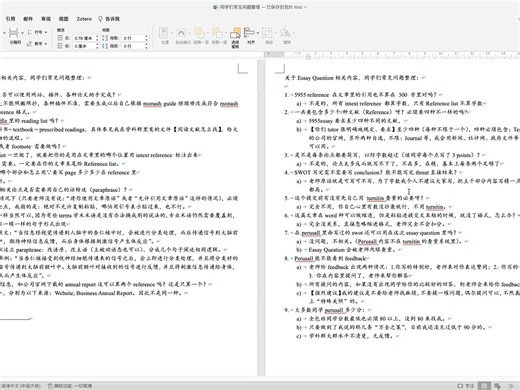520x390 pixels.
Task: Click the underlined word 'turnitin' in item 5
Action: click(x=375, y=198)
